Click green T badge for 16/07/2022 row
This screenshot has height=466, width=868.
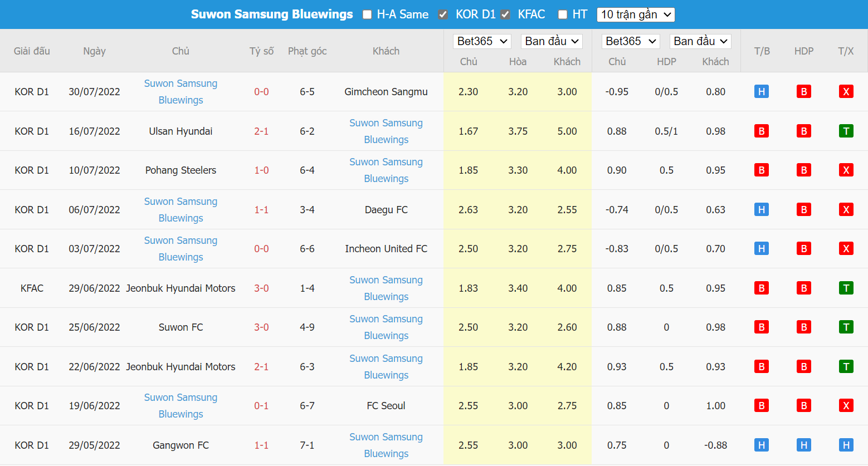point(846,131)
